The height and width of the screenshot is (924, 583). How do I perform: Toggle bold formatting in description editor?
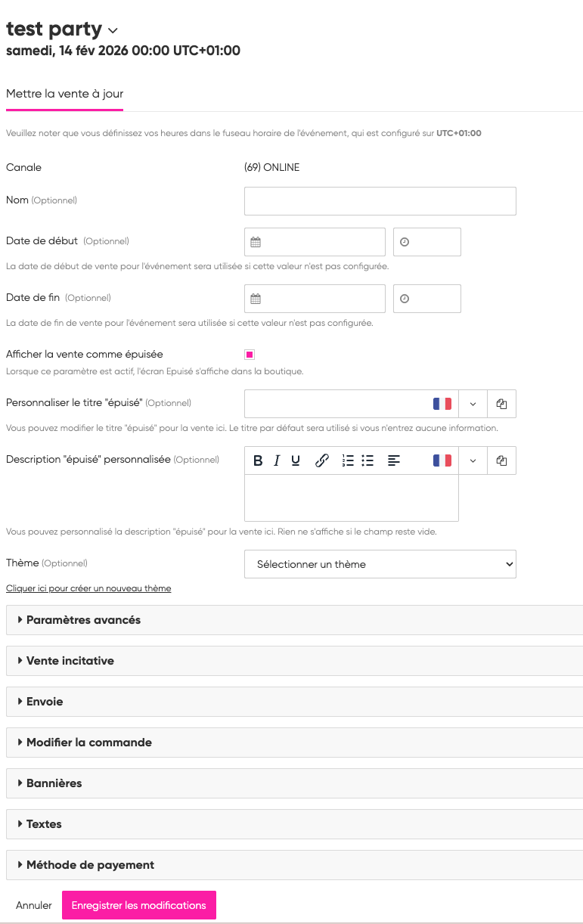coord(258,460)
